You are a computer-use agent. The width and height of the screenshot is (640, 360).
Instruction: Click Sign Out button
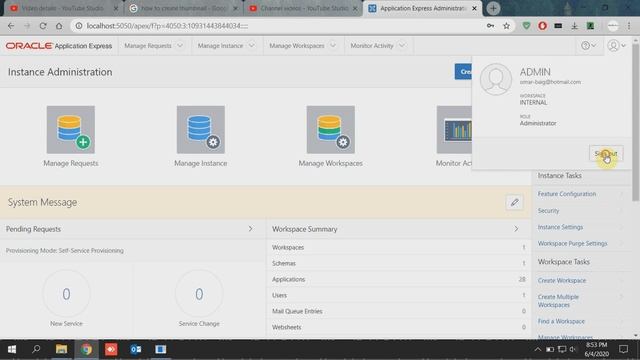coord(606,153)
